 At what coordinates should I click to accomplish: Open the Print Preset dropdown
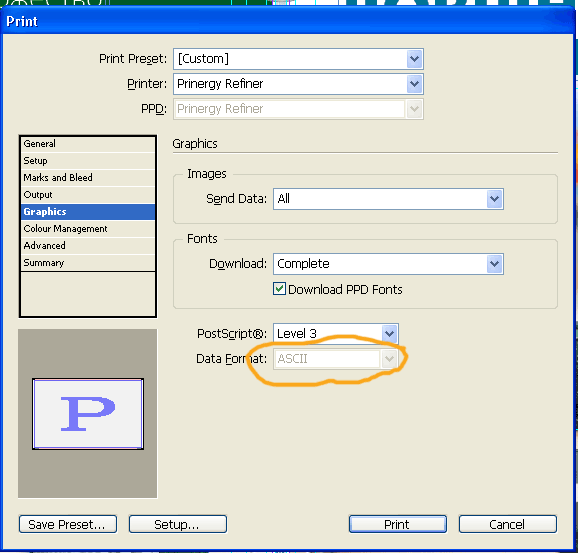(298, 59)
